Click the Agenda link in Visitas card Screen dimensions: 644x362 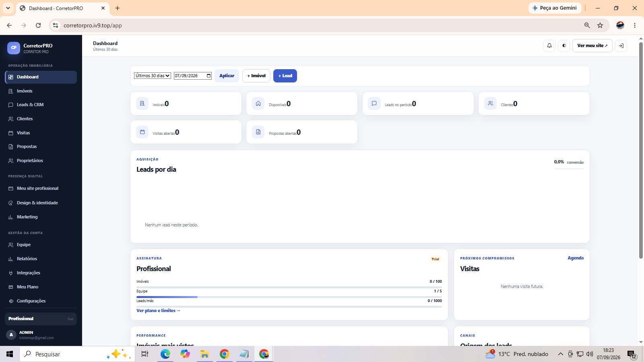point(576,258)
